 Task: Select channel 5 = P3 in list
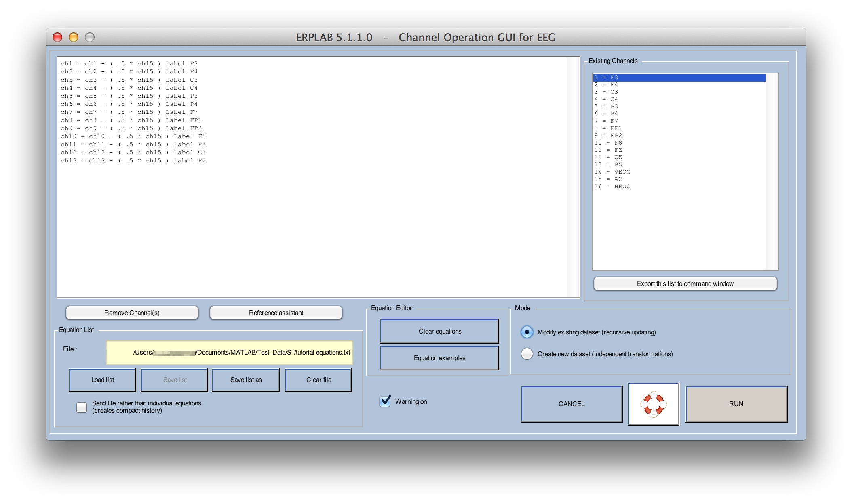click(679, 107)
